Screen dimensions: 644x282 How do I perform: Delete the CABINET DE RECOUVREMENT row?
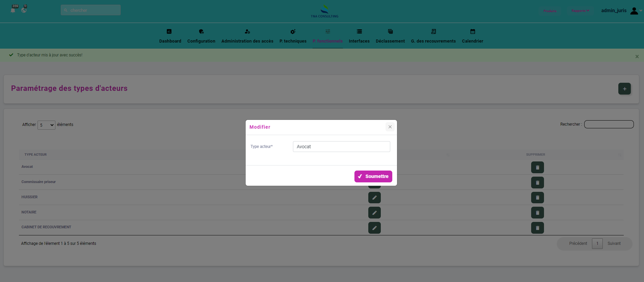(x=537, y=228)
